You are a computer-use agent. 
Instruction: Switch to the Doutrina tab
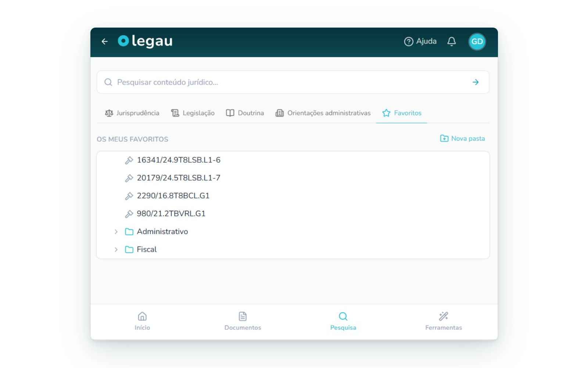point(245,113)
